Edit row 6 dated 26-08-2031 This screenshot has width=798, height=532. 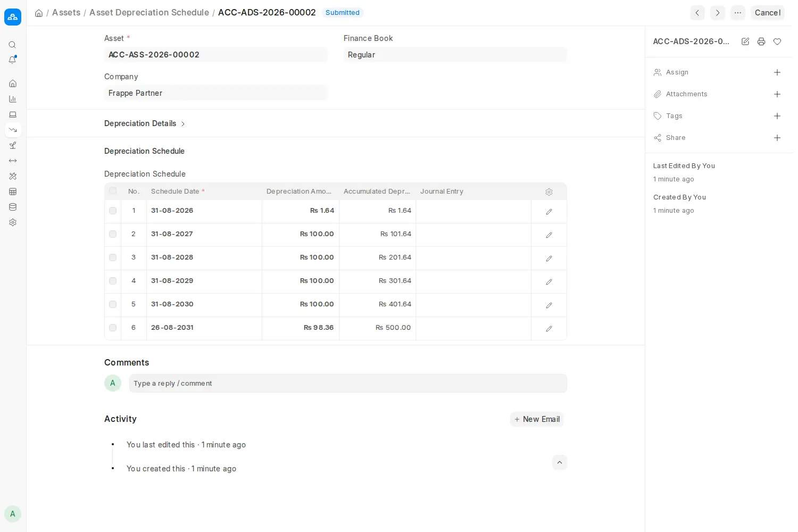(x=549, y=329)
